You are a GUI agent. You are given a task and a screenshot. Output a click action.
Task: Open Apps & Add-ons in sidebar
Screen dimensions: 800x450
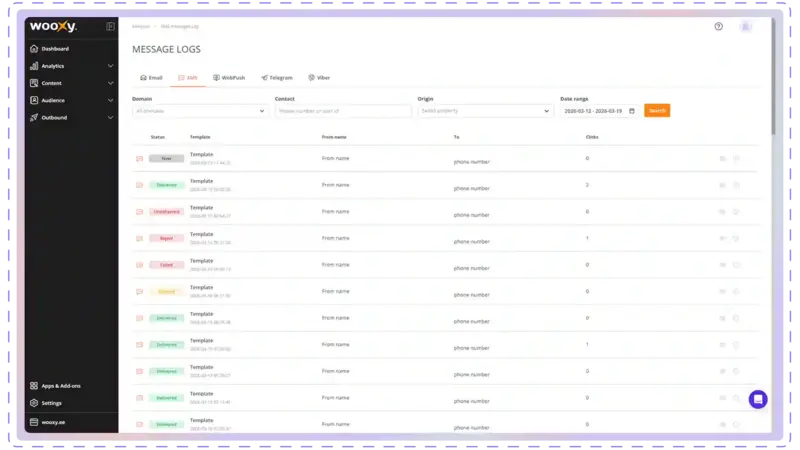60,386
